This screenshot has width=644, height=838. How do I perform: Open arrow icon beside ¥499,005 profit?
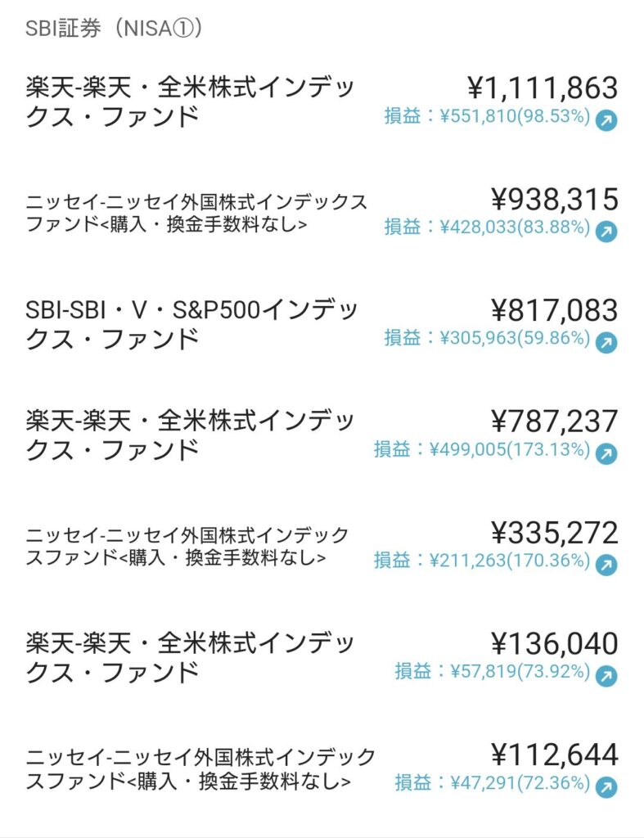[606, 453]
